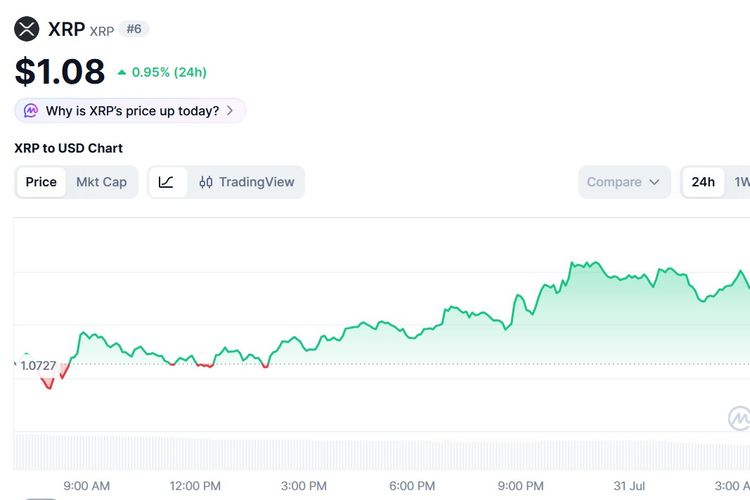Click the AI assistant icon beside price question
This screenshot has width=750, height=500.
(31, 111)
